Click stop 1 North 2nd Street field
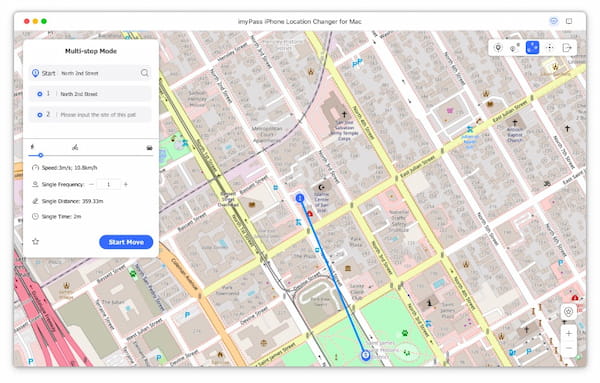The image size is (600, 383). coord(90,94)
